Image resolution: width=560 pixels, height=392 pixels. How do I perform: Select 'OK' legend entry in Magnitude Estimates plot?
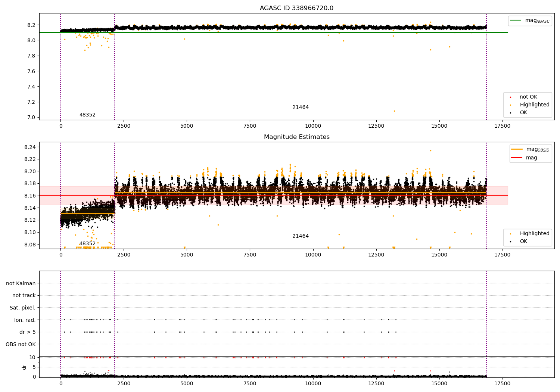tap(523, 242)
